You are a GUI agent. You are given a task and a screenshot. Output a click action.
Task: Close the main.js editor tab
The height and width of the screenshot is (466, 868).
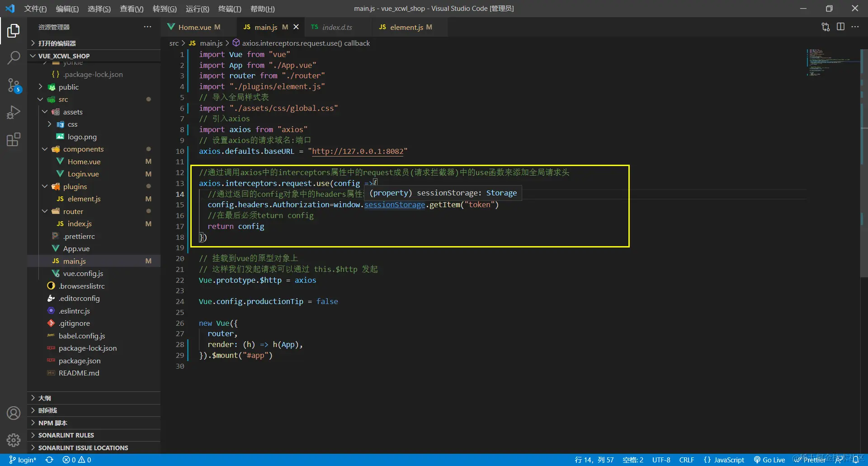coord(296,27)
